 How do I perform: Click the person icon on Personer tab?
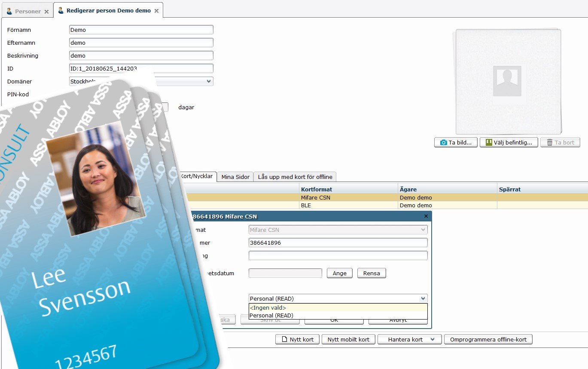point(9,11)
